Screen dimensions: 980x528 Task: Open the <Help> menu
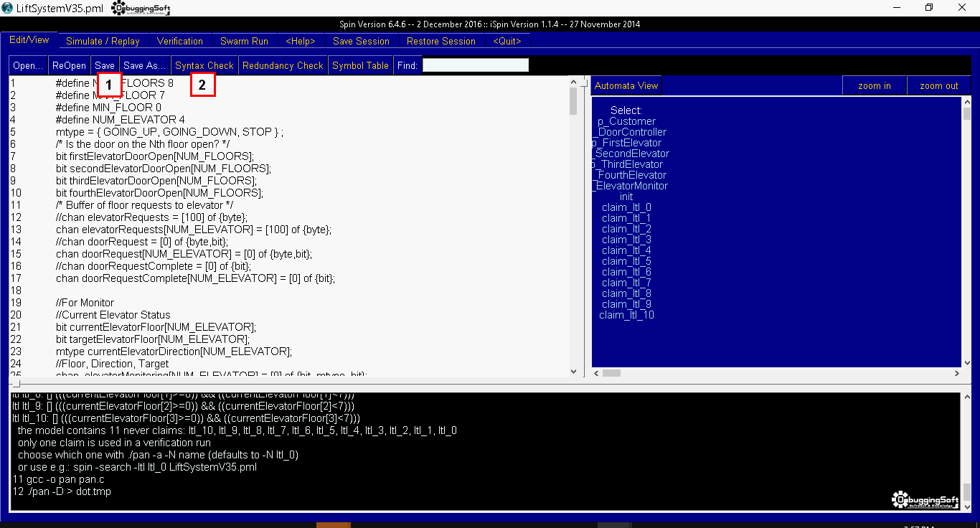point(300,41)
